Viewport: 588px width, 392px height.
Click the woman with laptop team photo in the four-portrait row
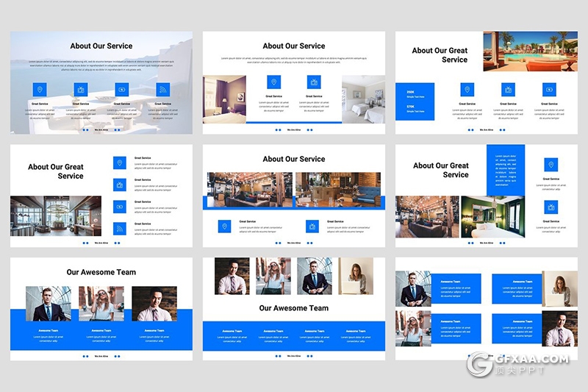pos(356,276)
